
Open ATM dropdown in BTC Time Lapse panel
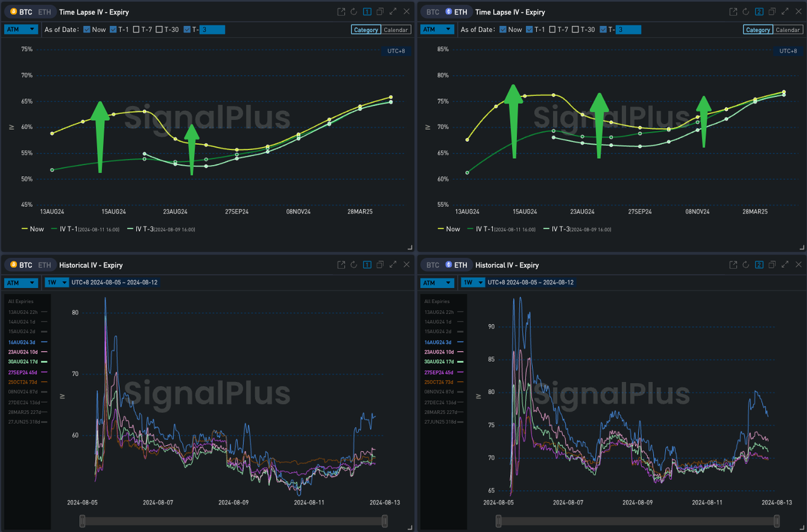click(x=21, y=30)
